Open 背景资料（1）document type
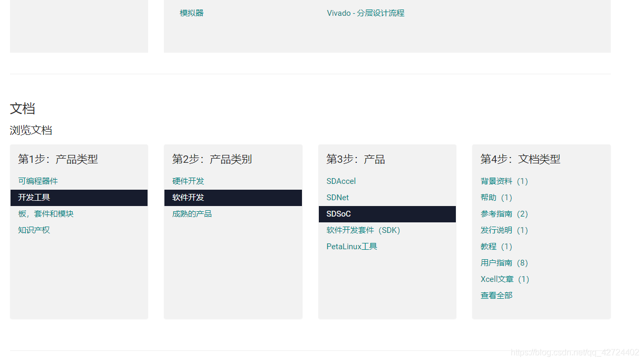The height and width of the screenshot is (362, 644). [x=504, y=181]
